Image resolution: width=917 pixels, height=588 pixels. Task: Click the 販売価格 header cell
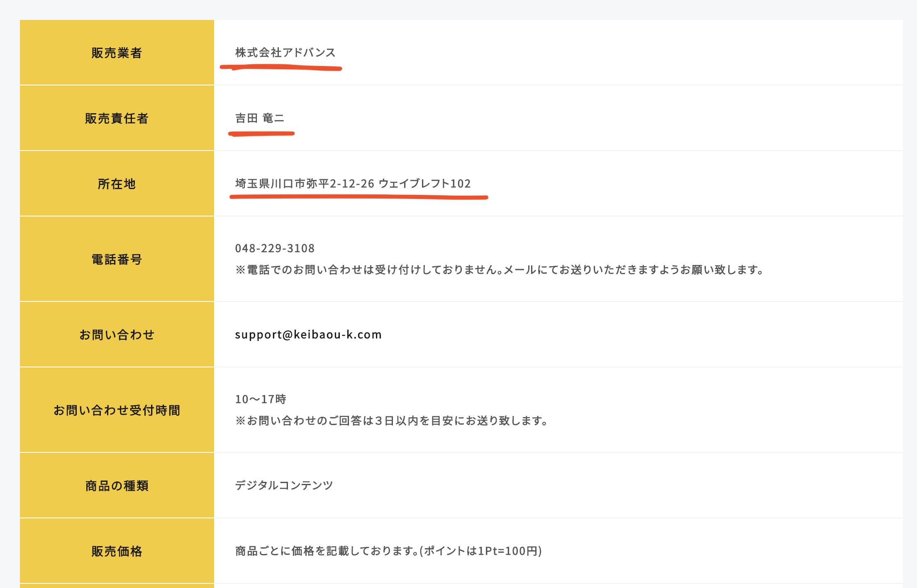coord(117,551)
